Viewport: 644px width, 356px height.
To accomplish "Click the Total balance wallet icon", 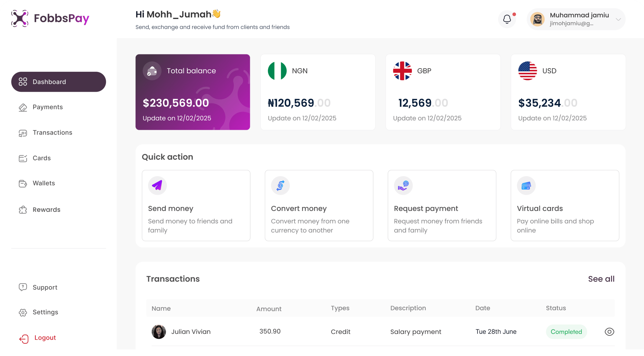I will (x=152, y=71).
